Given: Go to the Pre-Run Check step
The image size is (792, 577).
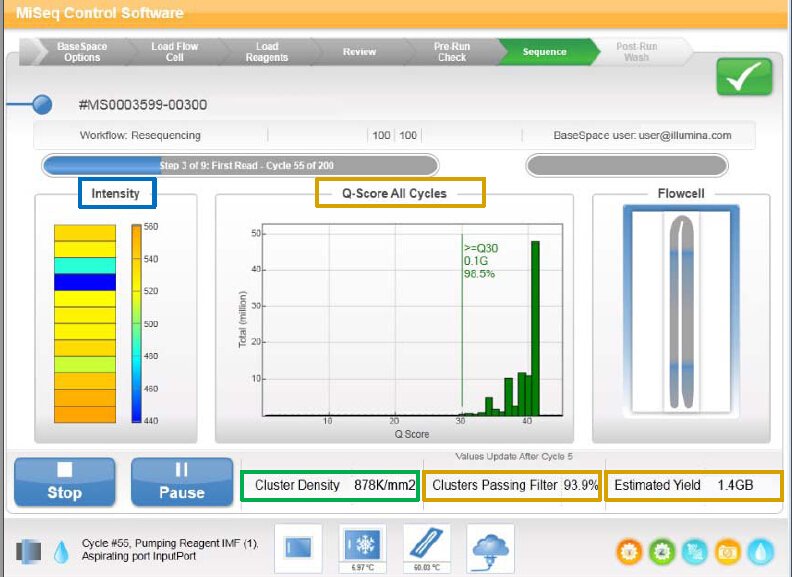Looking at the screenshot, I should pyautogui.click(x=452, y=52).
